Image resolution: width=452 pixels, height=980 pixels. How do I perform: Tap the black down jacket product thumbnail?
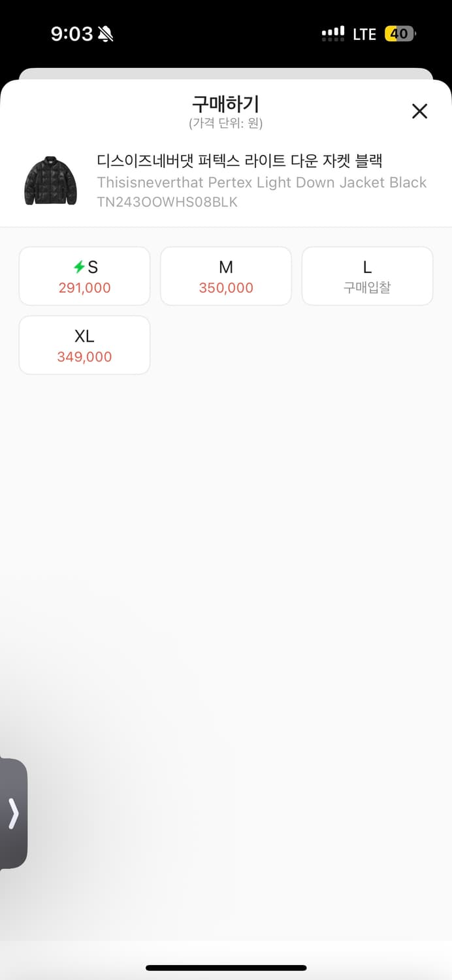(x=49, y=182)
